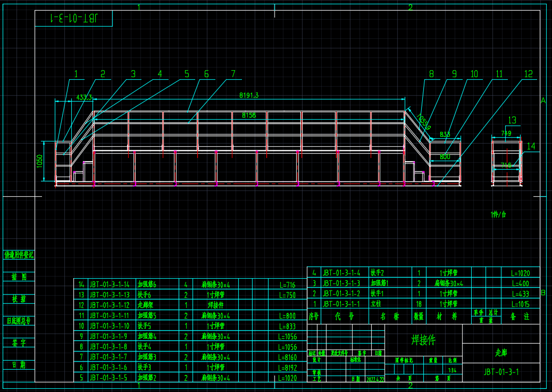Screen dimensions: 552x392
Task: Select part code JBT-01-3-1-10
Action: click(110, 326)
